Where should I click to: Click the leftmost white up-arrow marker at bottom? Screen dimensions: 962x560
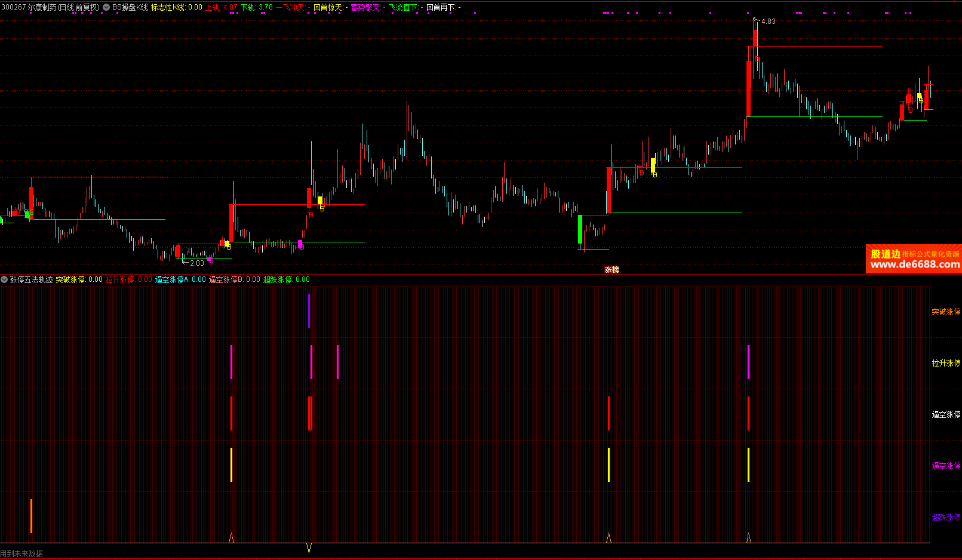click(x=231, y=538)
